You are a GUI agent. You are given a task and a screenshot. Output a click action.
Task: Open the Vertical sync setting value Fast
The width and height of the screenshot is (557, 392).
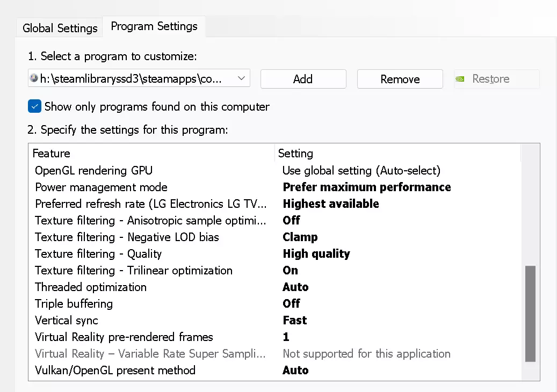point(295,321)
